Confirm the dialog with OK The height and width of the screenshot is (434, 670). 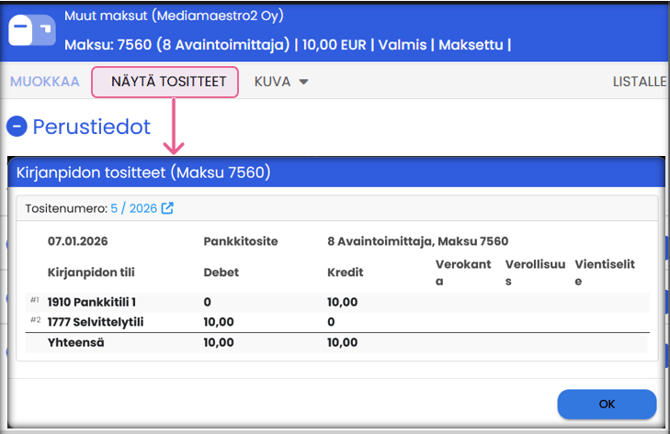pyautogui.click(x=606, y=404)
